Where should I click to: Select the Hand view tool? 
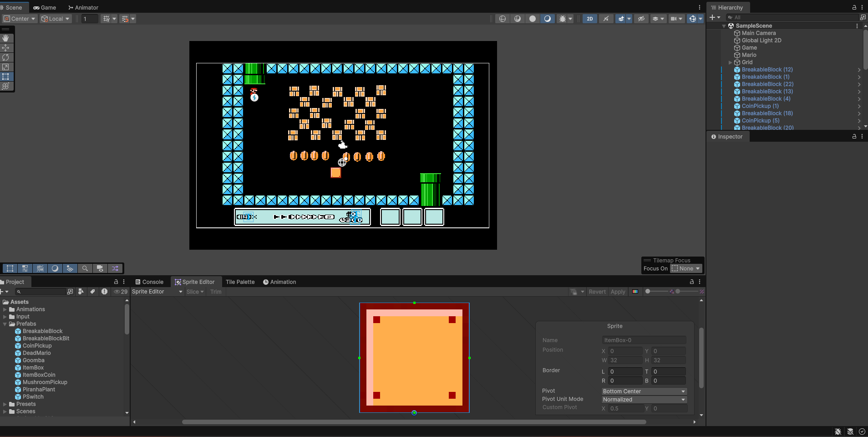tap(6, 38)
